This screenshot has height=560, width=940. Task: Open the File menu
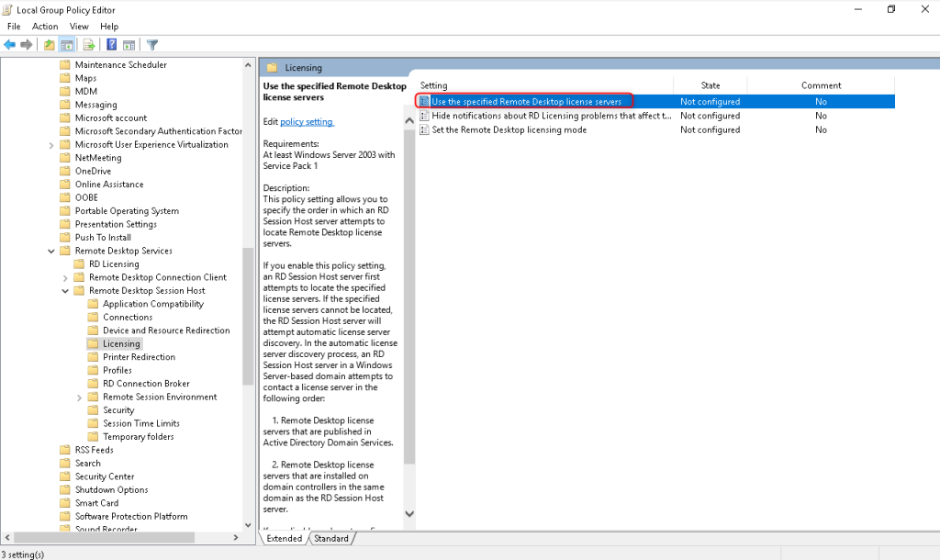pyautogui.click(x=14, y=27)
